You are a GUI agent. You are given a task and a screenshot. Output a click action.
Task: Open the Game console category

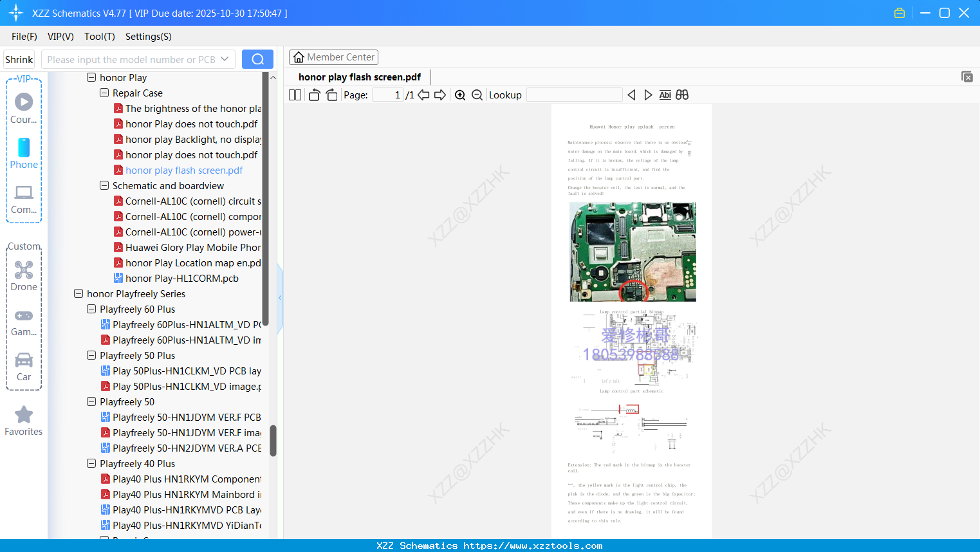(x=24, y=322)
